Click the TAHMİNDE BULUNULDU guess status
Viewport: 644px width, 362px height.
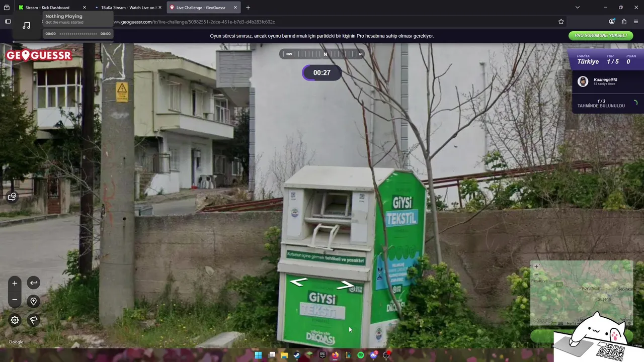click(x=601, y=106)
